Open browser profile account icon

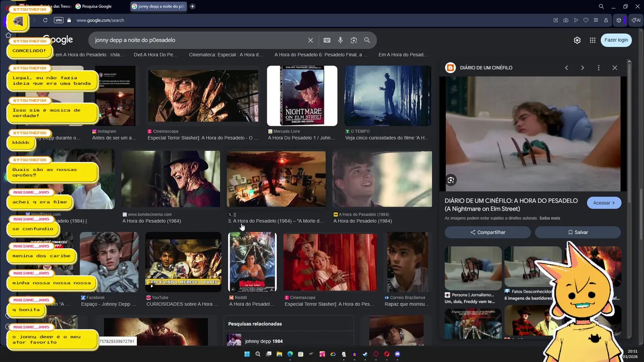(606, 20)
